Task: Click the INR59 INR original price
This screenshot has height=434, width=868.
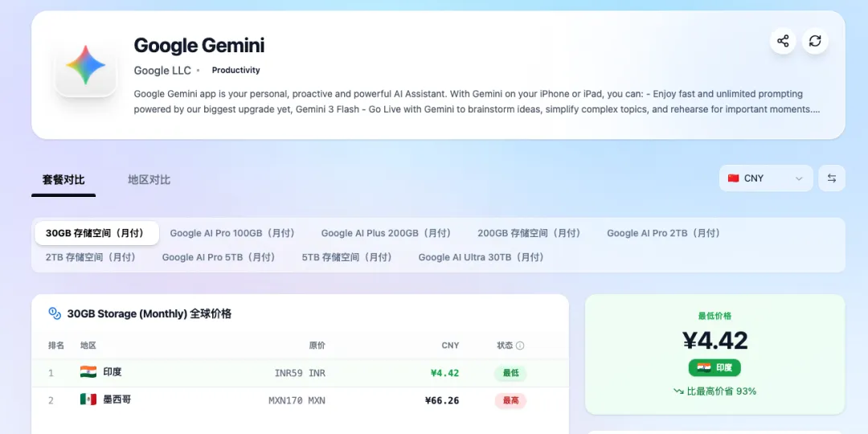Action: [300, 373]
